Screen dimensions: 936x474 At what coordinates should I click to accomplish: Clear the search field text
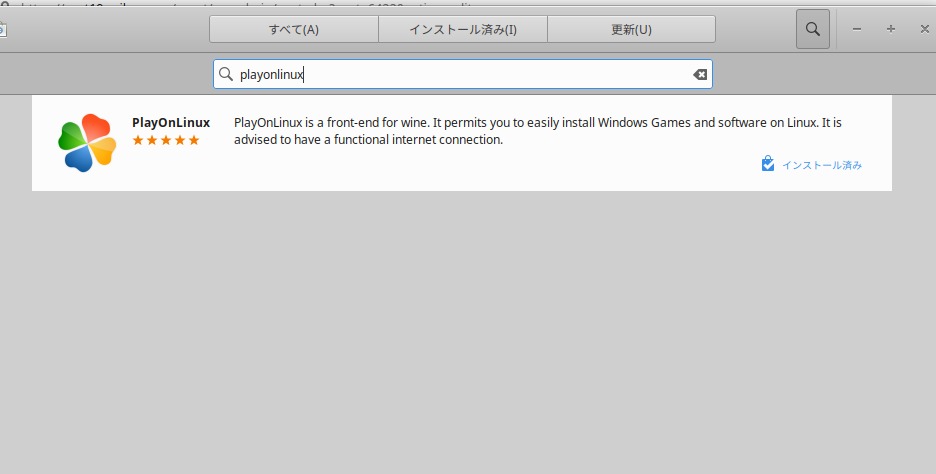point(700,74)
